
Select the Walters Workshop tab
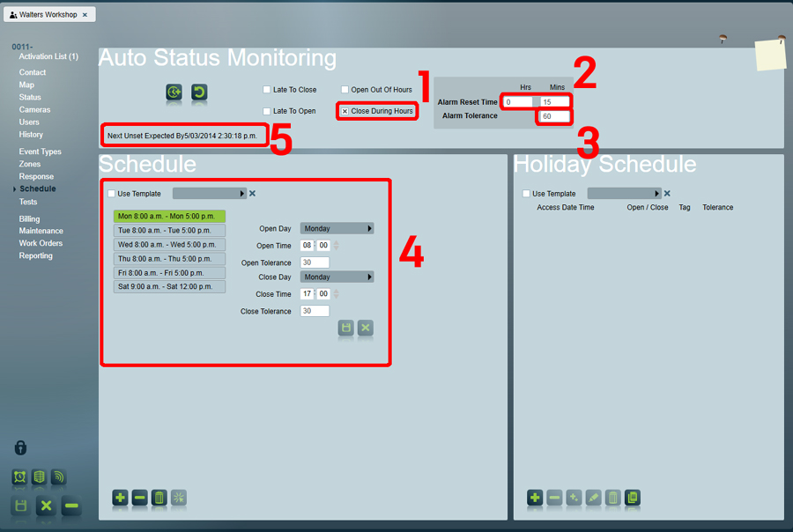[x=48, y=15]
